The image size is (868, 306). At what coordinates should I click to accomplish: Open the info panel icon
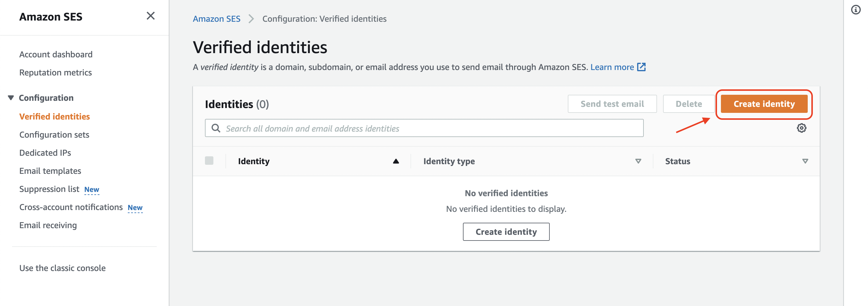(x=856, y=10)
